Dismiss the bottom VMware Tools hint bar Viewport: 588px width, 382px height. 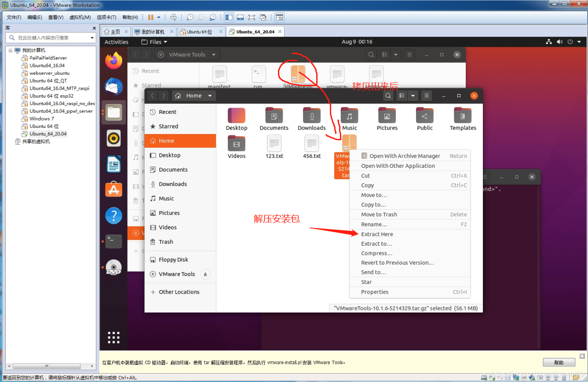click(582, 356)
